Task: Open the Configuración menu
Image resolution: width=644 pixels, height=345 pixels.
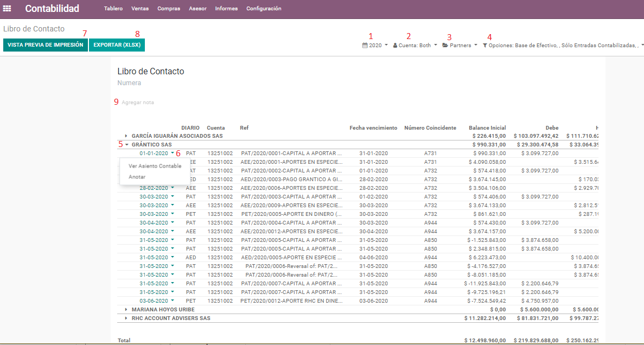Action: pyautogui.click(x=264, y=8)
